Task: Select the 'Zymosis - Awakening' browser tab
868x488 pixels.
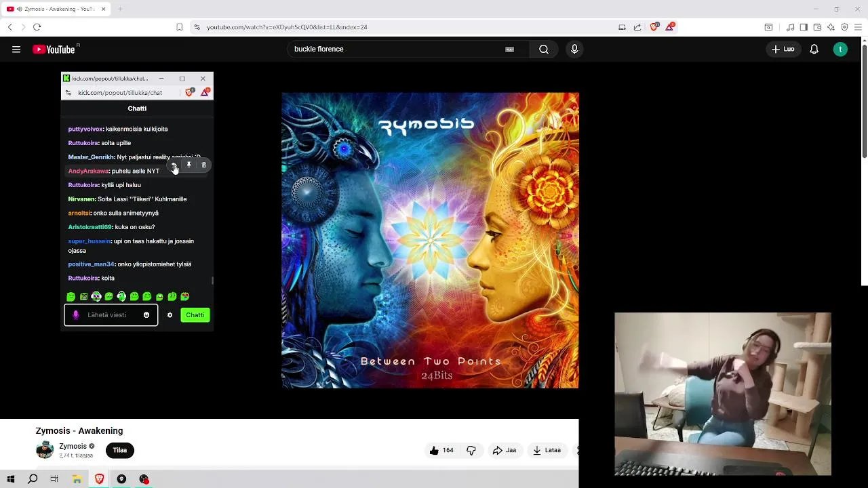Action: 56,9
